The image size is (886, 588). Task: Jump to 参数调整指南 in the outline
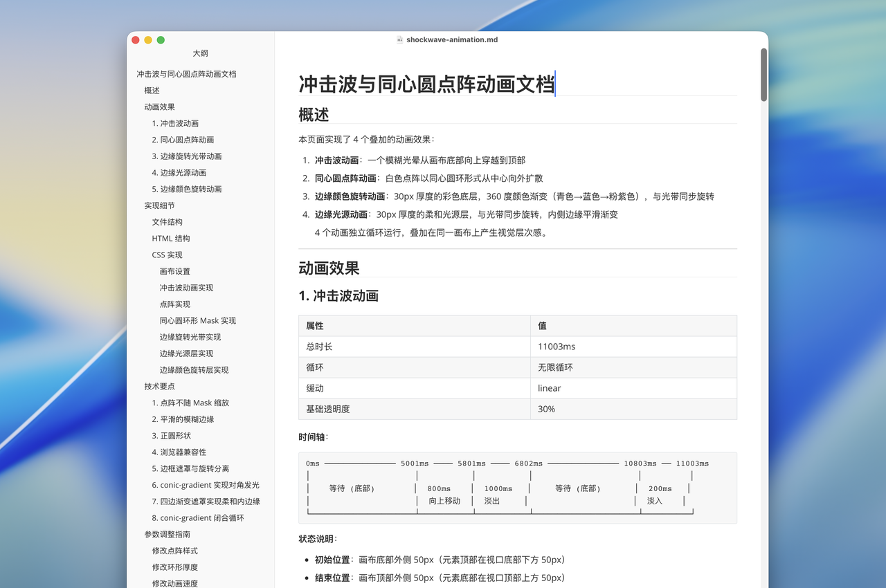pos(168,535)
